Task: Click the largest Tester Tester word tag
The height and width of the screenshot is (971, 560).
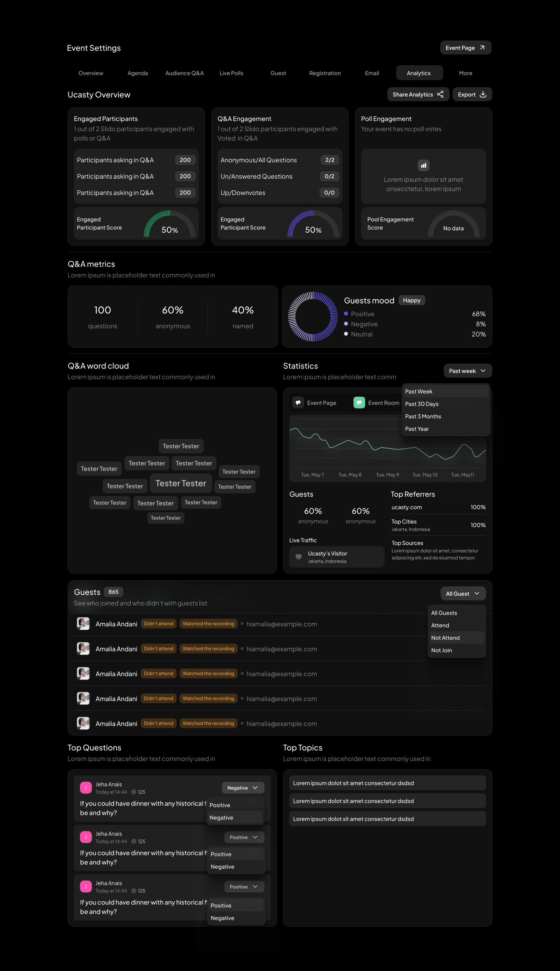Action: coord(181,483)
